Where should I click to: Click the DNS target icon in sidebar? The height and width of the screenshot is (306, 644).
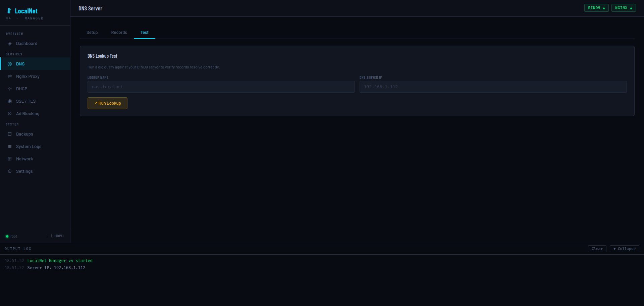tap(10, 64)
